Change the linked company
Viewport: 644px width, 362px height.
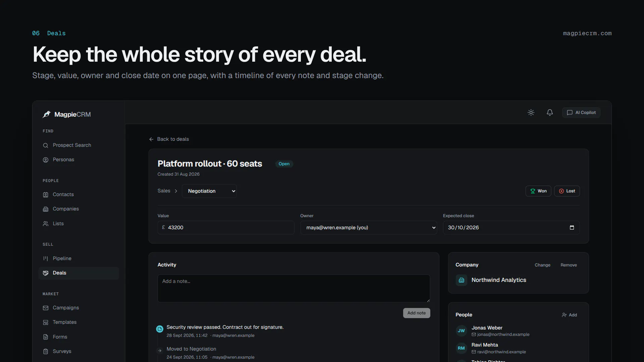[x=542, y=265]
